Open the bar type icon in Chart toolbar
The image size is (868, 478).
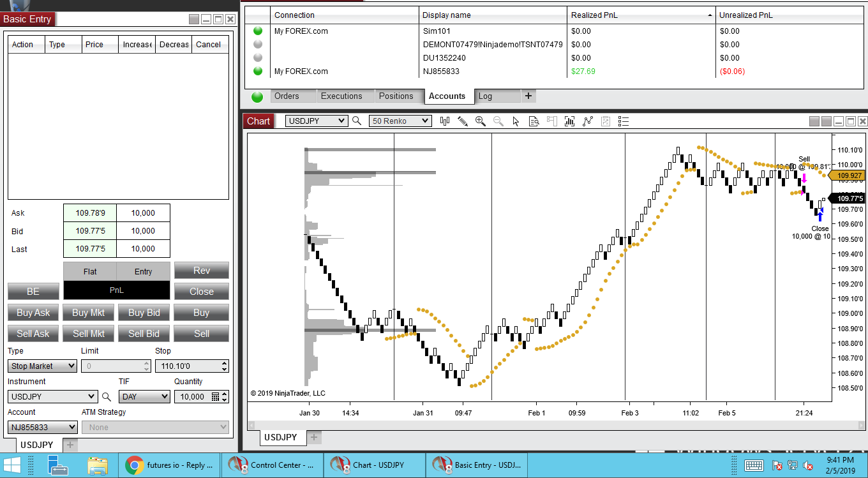[445, 121]
